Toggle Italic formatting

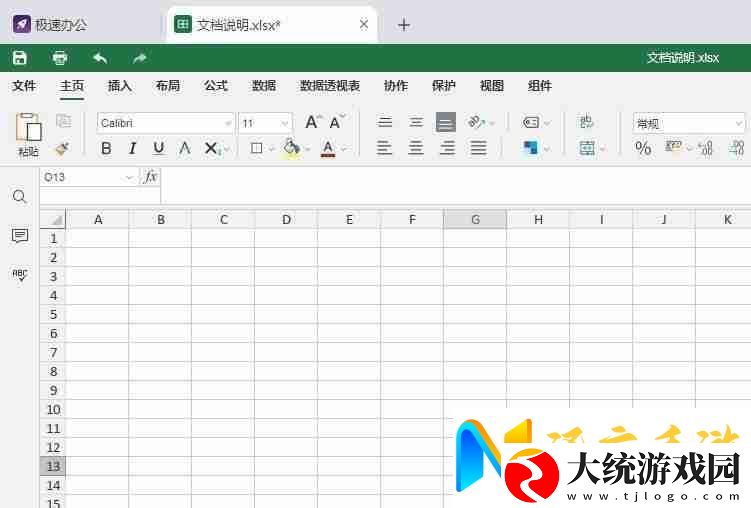(x=133, y=148)
